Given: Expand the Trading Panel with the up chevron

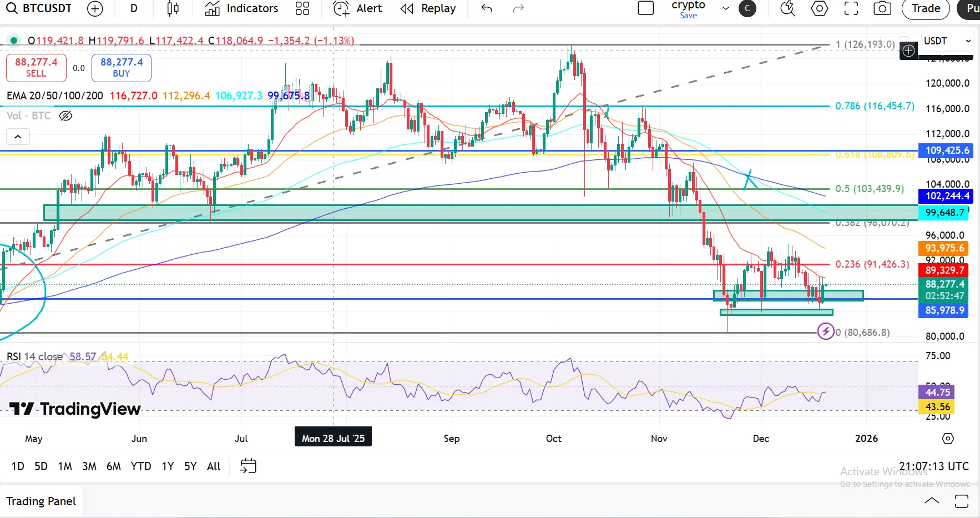Looking at the screenshot, I should click(932, 501).
